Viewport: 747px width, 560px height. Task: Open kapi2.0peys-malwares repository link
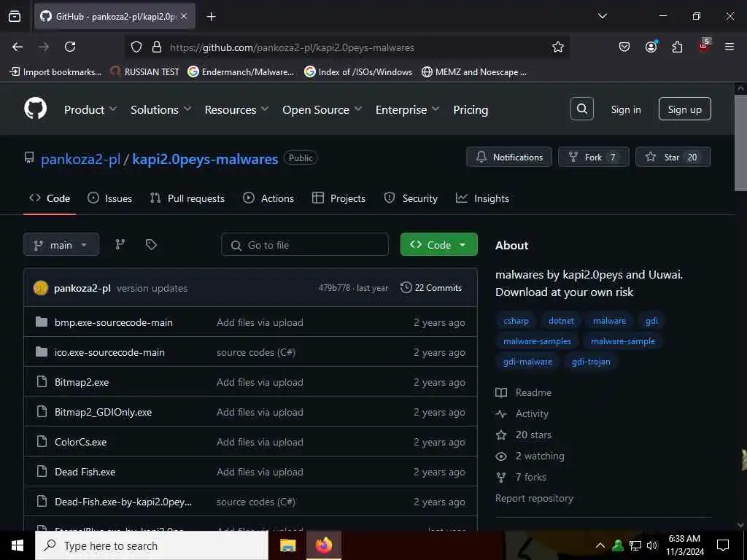(x=205, y=159)
